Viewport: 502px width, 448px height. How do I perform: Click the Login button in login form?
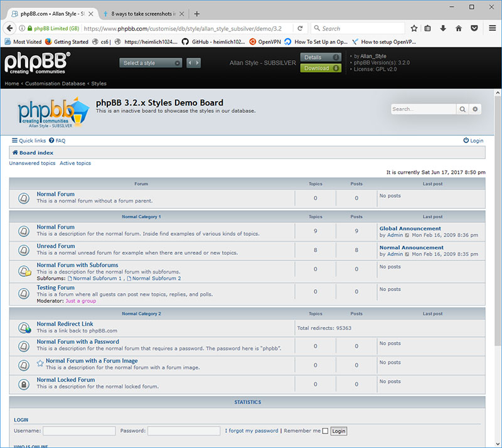pyautogui.click(x=338, y=431)
